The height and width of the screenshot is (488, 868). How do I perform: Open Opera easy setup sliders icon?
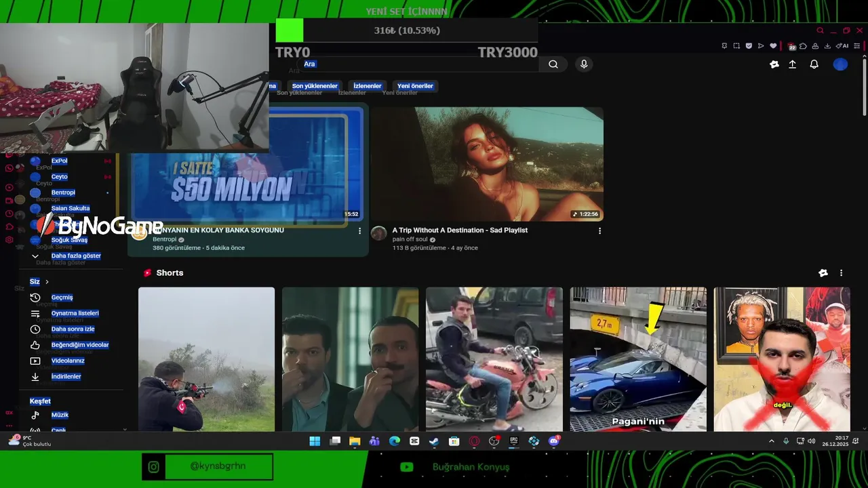pyautogui.click(x=856, y=46)
